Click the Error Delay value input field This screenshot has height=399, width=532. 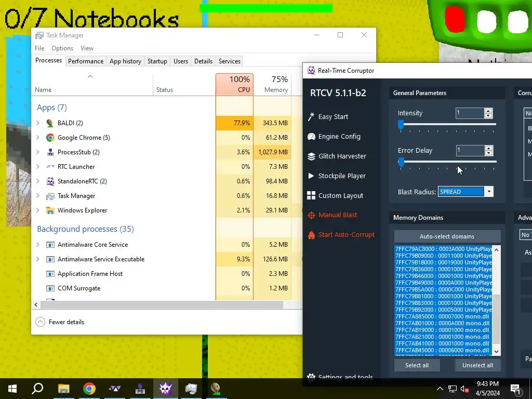tap(470, 150)
